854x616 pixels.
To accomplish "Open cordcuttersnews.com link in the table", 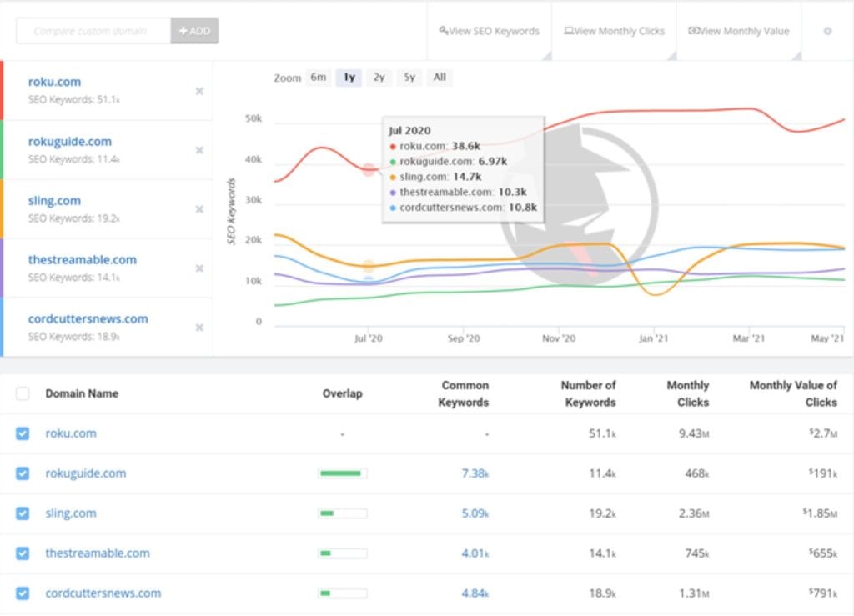I will (103, 593).
